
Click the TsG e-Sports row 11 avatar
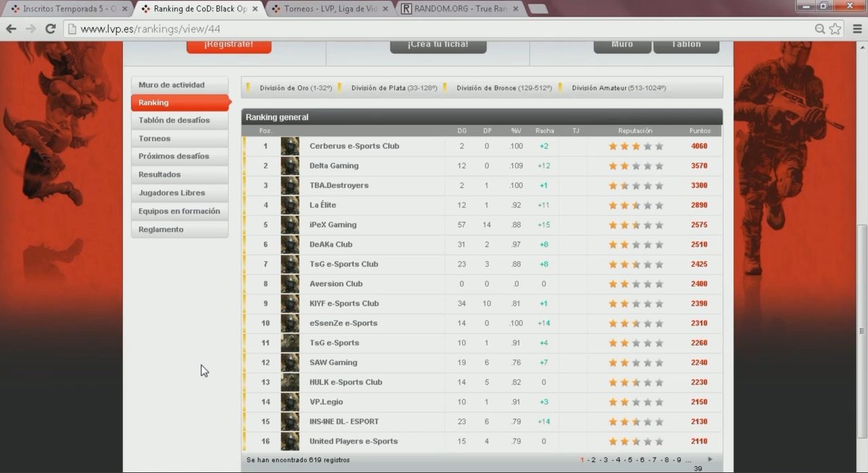click(x=290, y=343)
